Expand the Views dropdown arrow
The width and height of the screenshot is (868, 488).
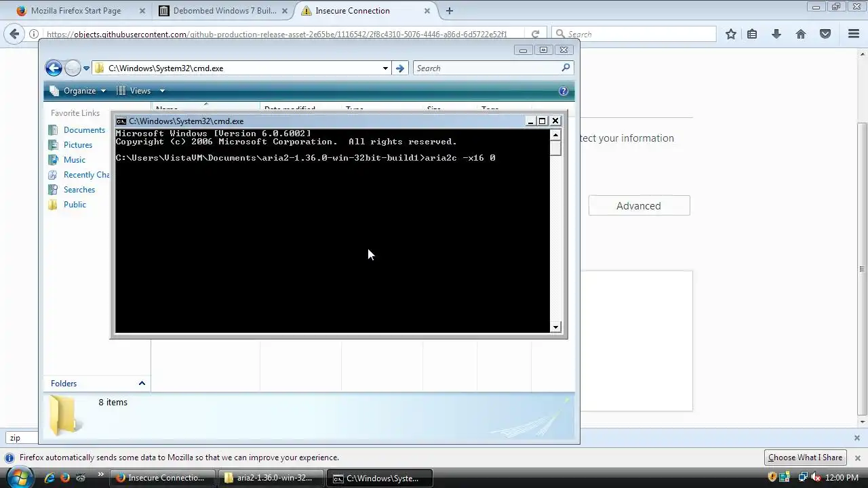[162, 91]
